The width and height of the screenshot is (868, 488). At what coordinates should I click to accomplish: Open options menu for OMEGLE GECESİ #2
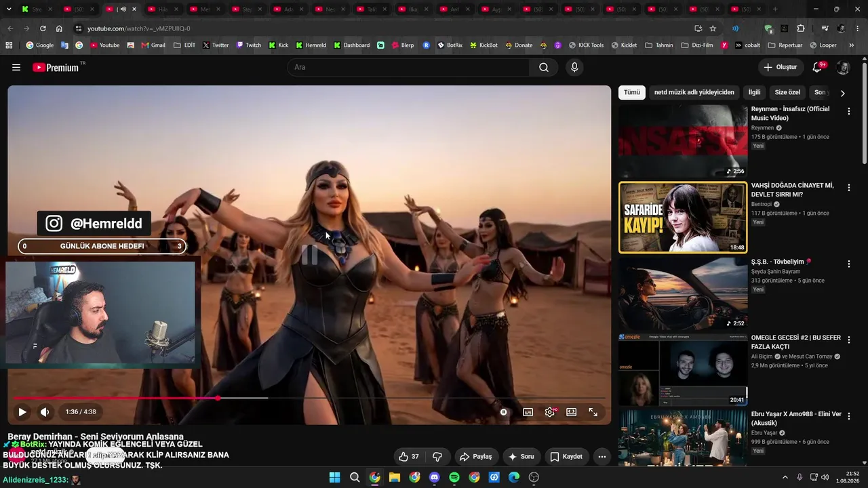849,340
